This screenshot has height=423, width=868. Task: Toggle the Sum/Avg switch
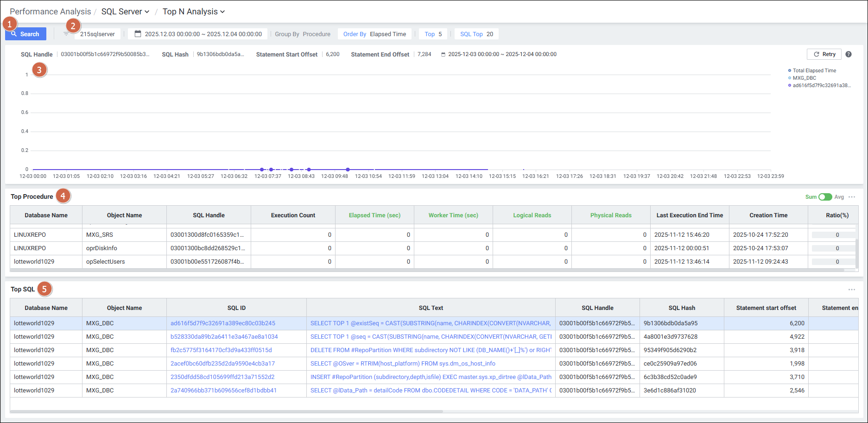pyautogui.click(x=825, y=197)
